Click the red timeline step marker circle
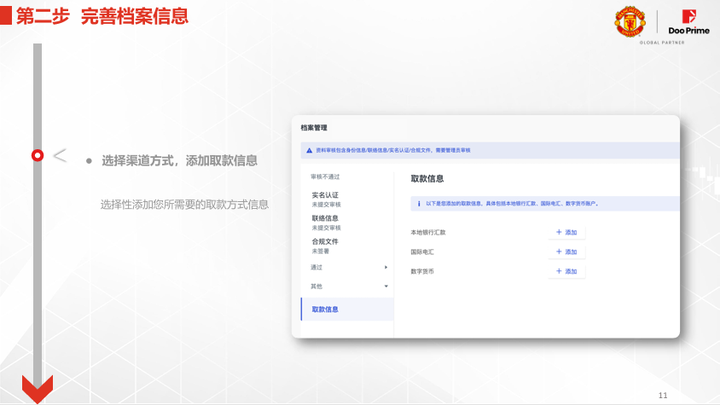 [38, 156]
